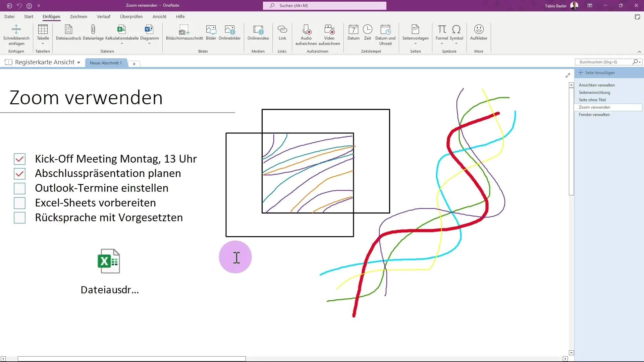
Task: Click the vertical scrollbar thumb
Action: click(571, 142)
